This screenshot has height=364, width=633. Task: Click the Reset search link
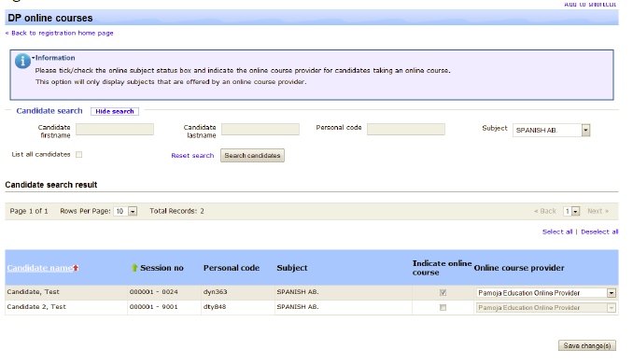pos(192,155)
